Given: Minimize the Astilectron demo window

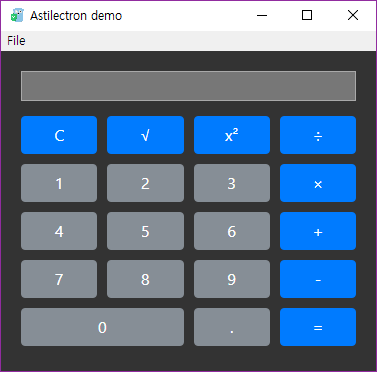Looking at the screenshot, I should (x=262, y=15).
